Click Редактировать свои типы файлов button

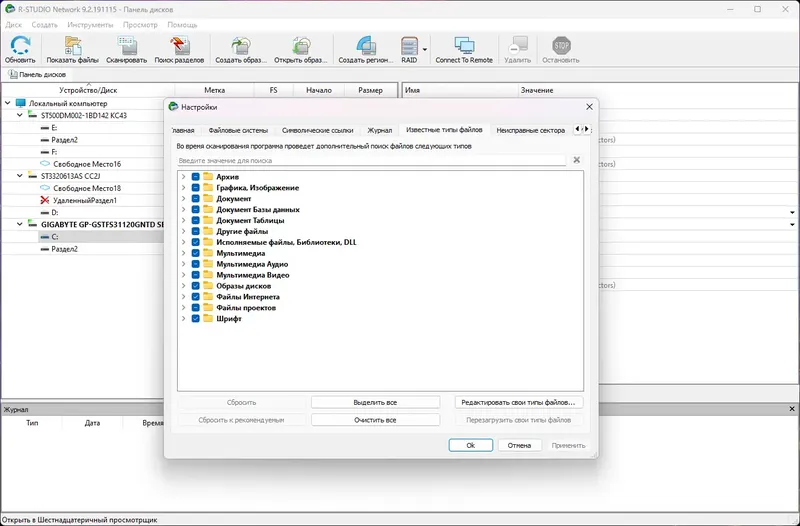pos(518,403)
